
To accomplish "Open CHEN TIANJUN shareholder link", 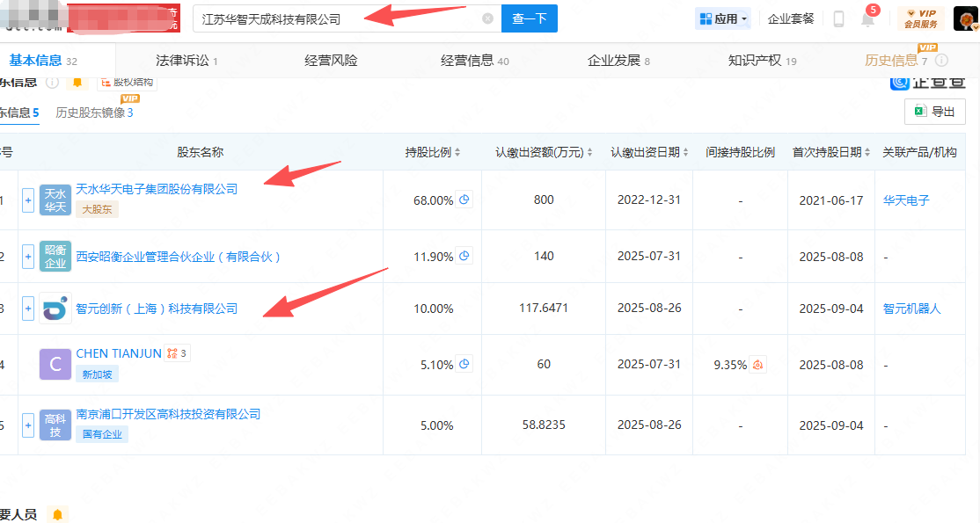I will pos(119,353).
